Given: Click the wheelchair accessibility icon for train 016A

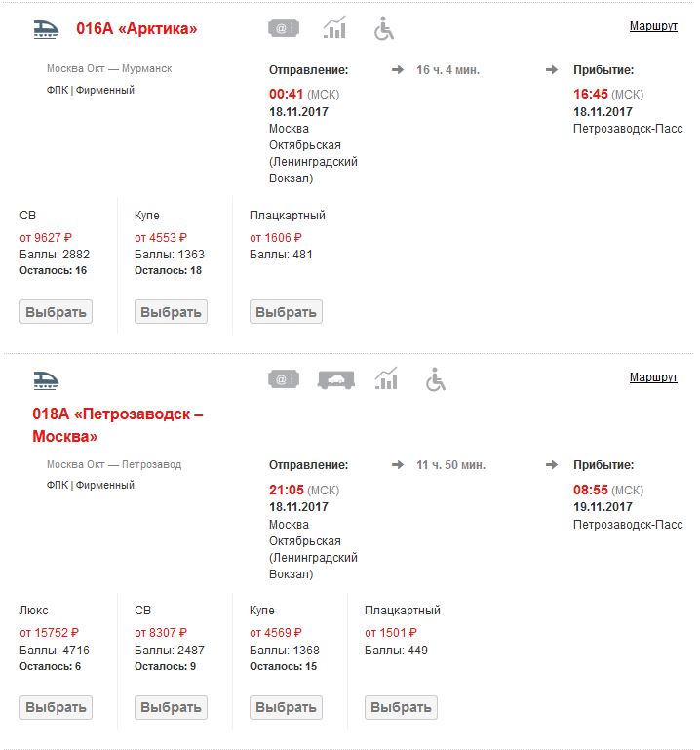Looking at the screenshot, I should coord(384,28).
